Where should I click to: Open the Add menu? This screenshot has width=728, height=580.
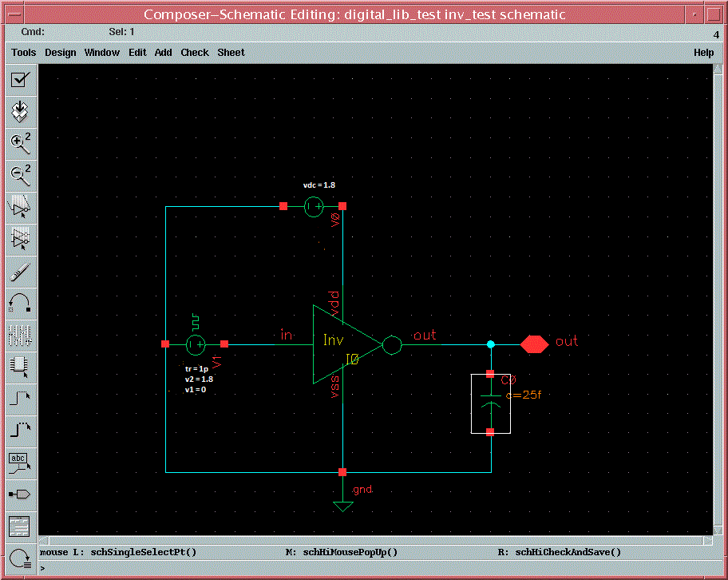(x=163, y=53)
